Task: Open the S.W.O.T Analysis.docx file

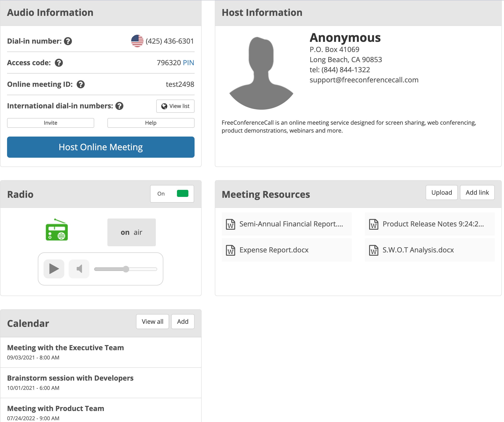Action: (418, 250)
